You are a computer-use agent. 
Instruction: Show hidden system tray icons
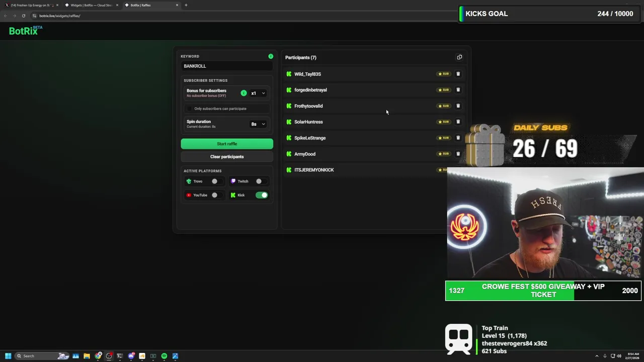click(597, 356)
